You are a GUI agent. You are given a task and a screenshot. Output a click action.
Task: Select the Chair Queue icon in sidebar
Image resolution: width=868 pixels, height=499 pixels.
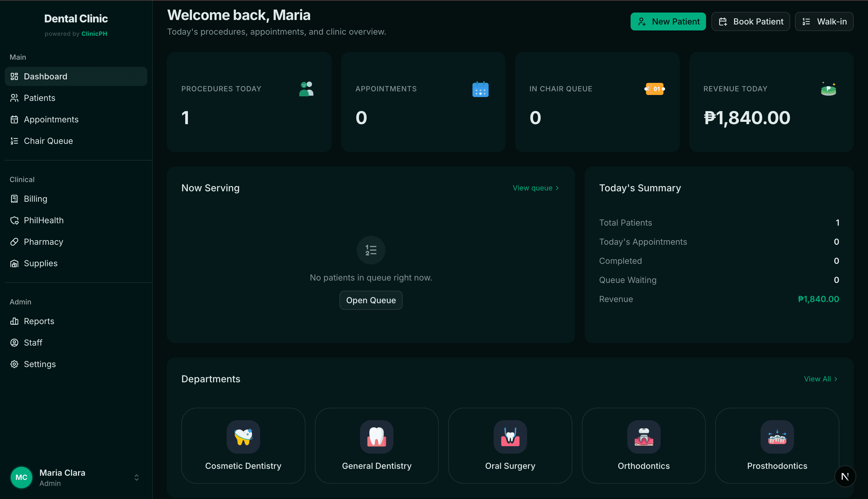point(14,141)
